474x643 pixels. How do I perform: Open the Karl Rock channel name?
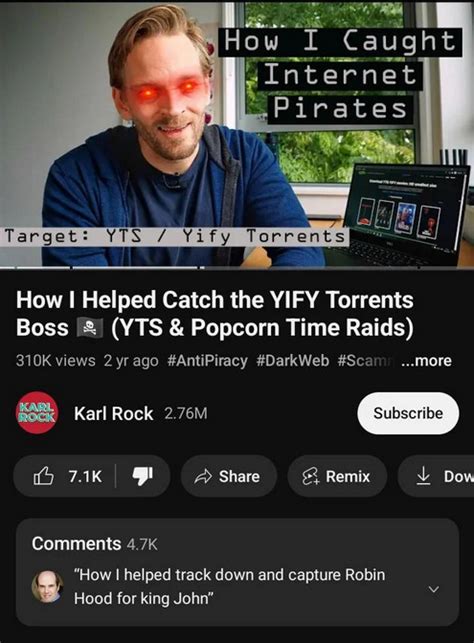pyautogui.click(x=114, y=413)
